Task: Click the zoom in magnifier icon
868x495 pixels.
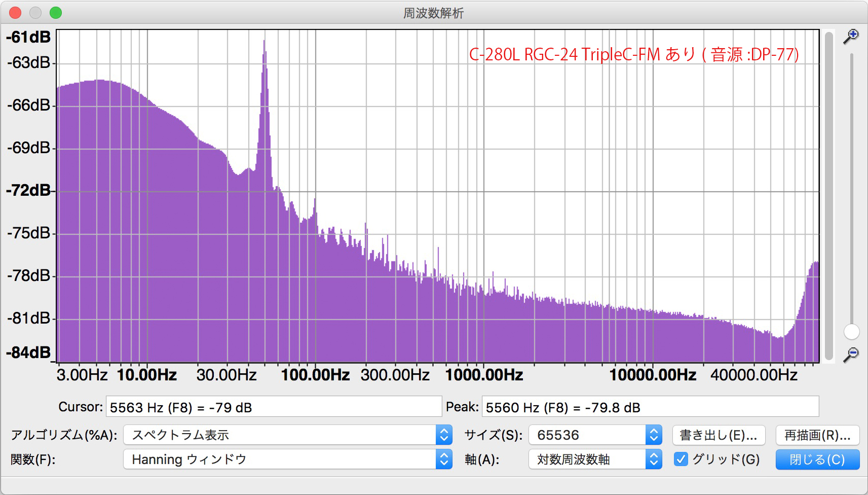Action: coord(851,37)
